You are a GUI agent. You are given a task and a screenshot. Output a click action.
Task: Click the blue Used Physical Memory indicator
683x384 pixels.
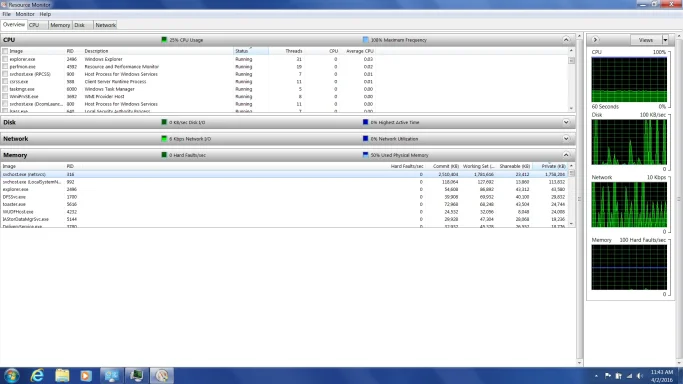coord(365,155)
